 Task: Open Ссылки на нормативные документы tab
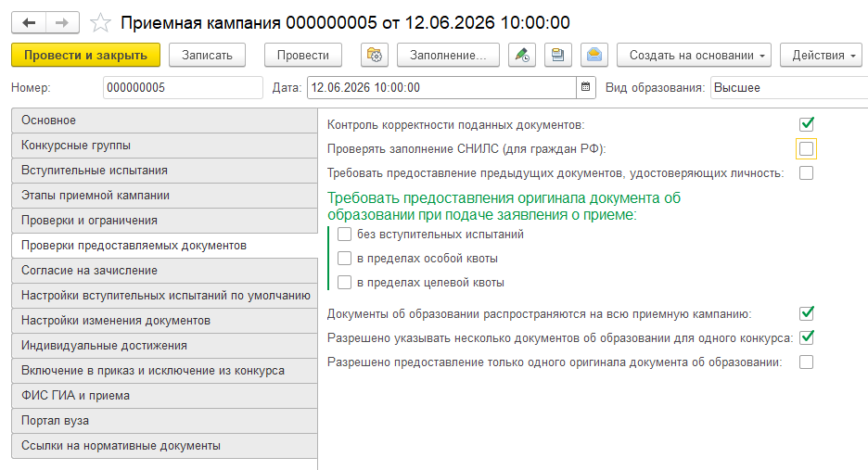[164, 446]
